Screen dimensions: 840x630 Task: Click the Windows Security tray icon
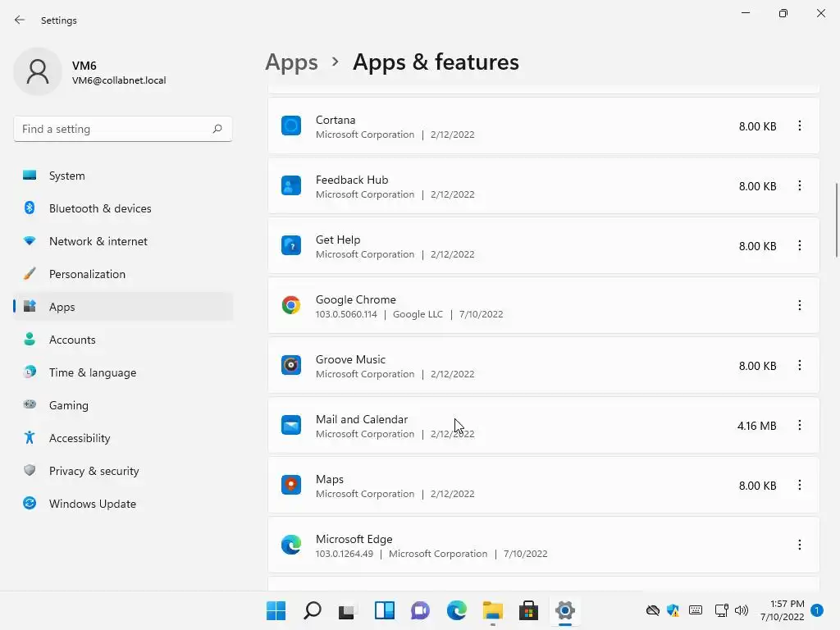pos(673,610)
